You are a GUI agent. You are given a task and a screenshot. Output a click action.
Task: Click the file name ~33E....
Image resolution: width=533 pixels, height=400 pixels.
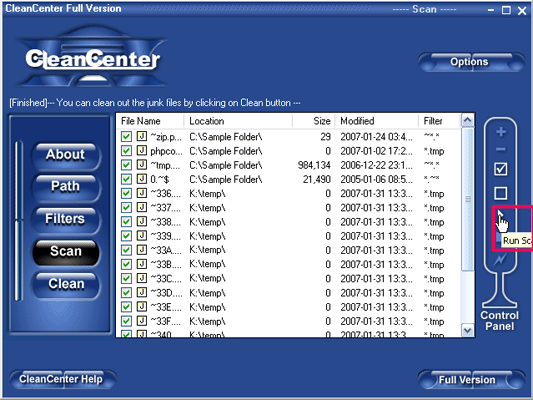[166, 307]
